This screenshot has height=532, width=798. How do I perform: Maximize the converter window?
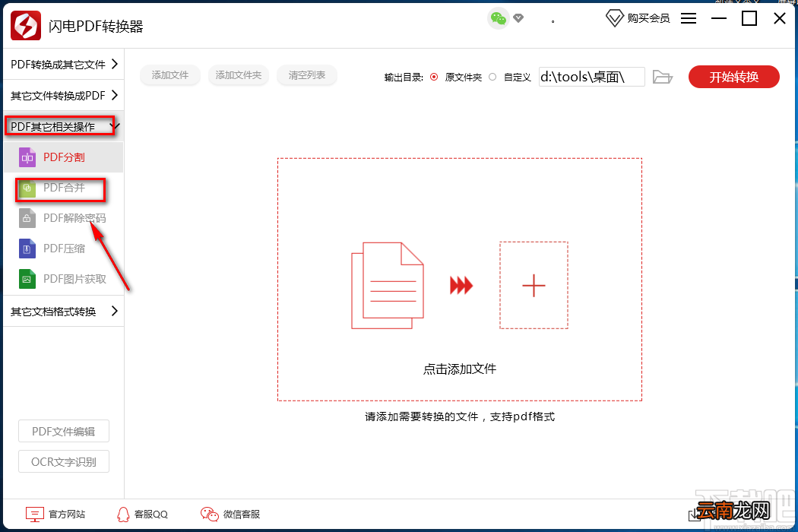tap(749, 19)
